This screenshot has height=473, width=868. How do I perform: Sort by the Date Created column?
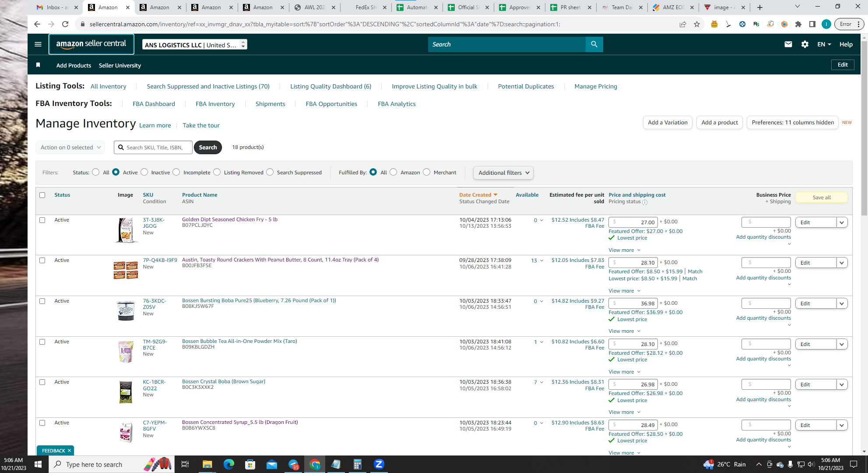coord(478,195)
